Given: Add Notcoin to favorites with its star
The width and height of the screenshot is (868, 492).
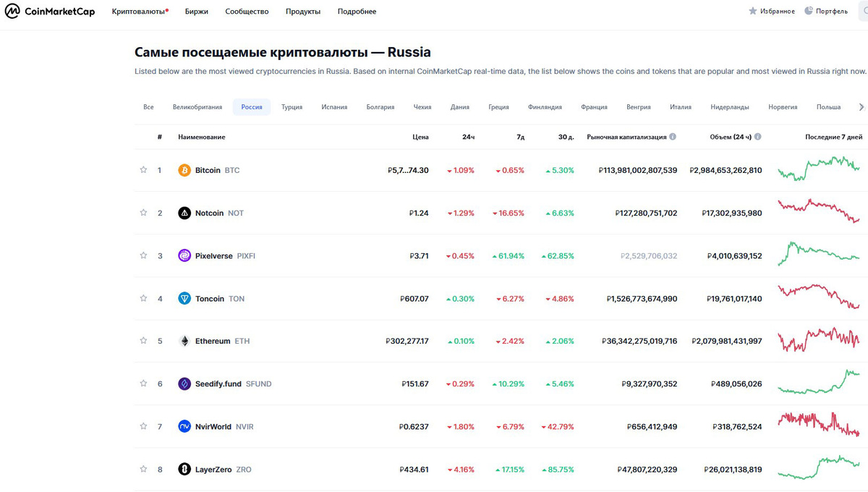Looking at the screenshot, I should click(x=143, y=213).
